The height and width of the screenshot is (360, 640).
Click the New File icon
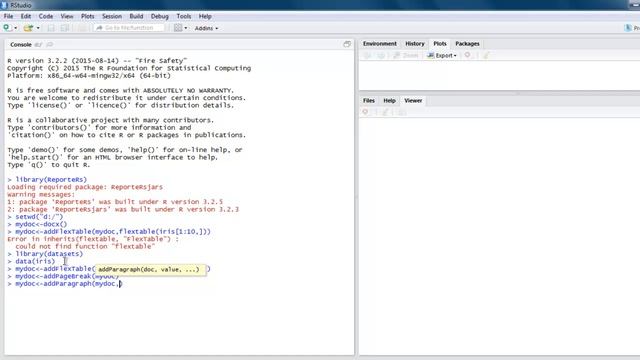click(x=7, y=28)
